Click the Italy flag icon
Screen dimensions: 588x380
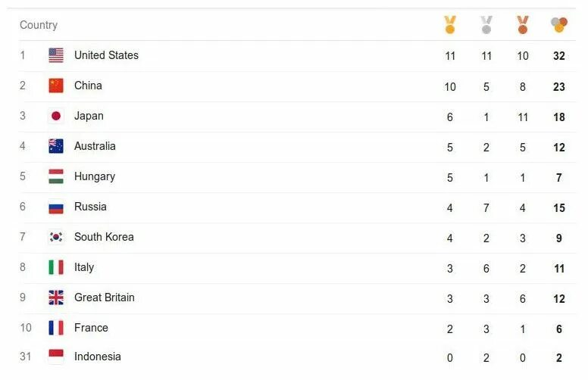pos(56,267)
